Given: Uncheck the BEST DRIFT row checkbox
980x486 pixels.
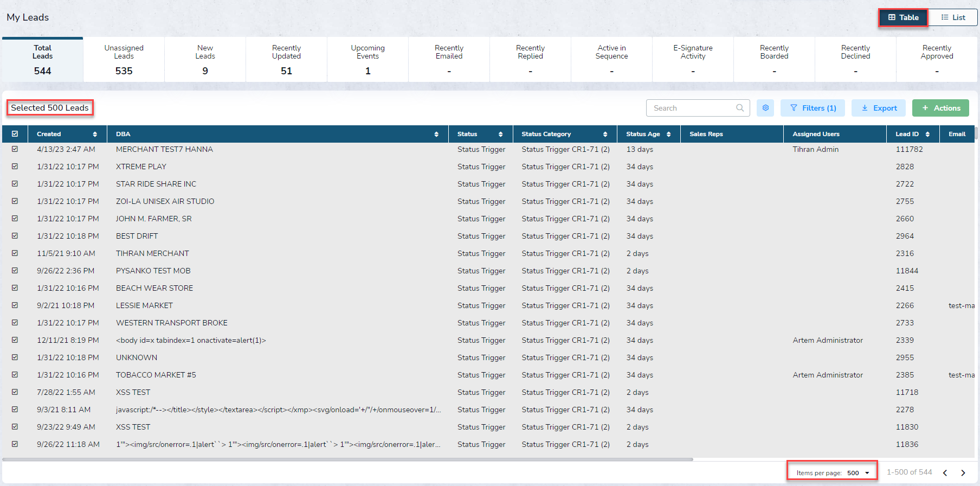Looking at the screenshot, I should (x=15, y=236).
